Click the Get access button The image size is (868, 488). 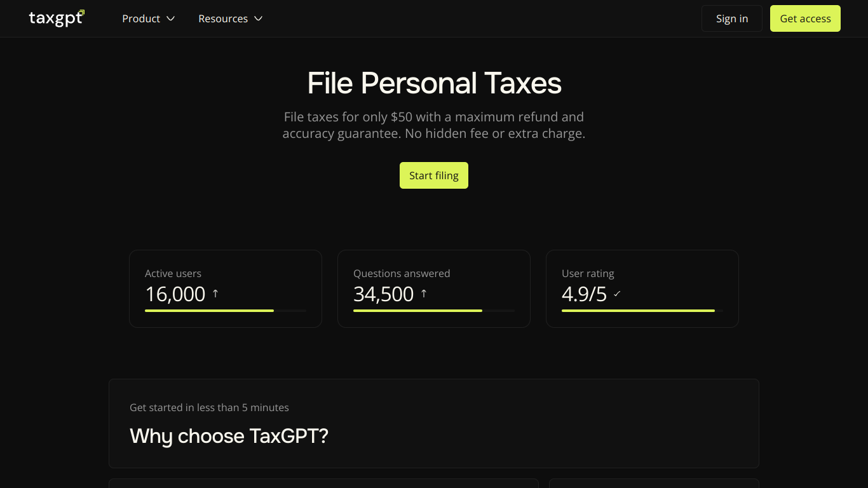click(x=805, y=18)
